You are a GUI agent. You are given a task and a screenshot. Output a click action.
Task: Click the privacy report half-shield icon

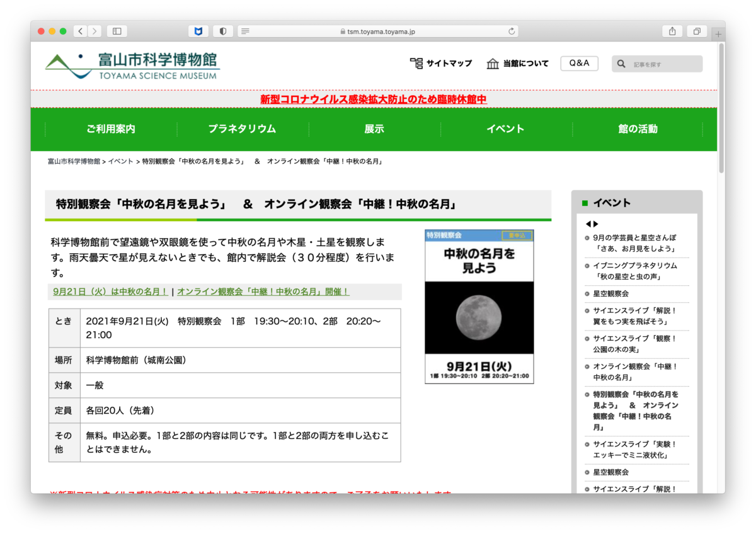click(x=222, y=31)
